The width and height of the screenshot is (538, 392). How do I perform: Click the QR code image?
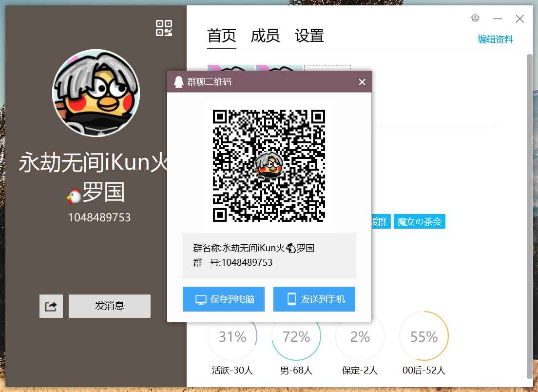point(269,166)
